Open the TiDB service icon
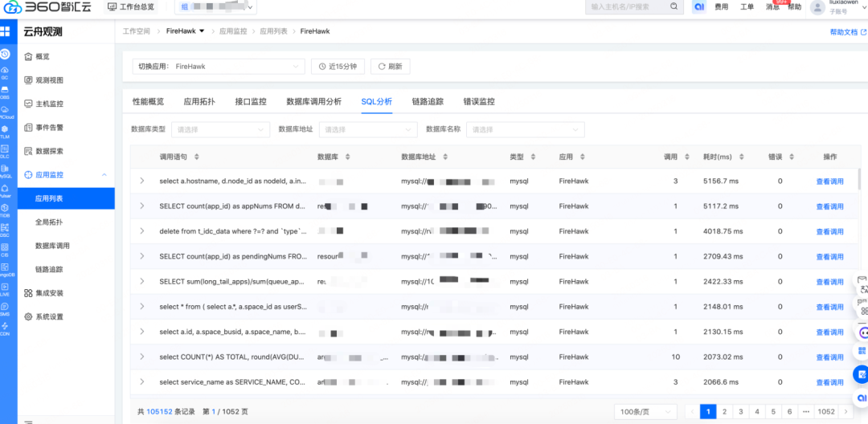868x424 pixels. [x=5, y=210]
